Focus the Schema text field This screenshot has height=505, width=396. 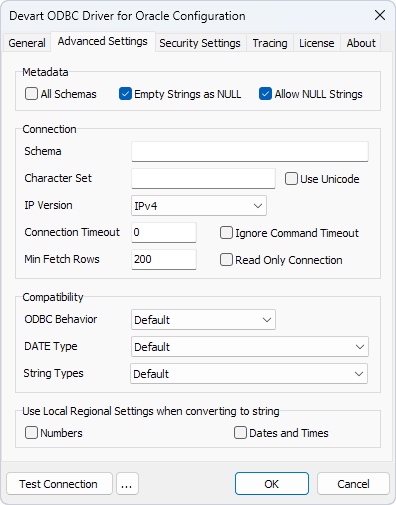coord(250,152)
